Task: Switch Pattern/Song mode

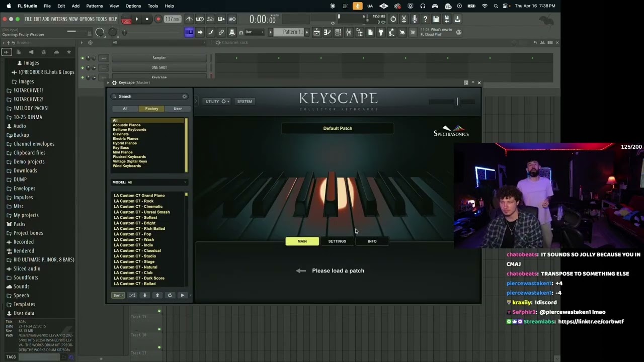Action: tap(126, 20)
